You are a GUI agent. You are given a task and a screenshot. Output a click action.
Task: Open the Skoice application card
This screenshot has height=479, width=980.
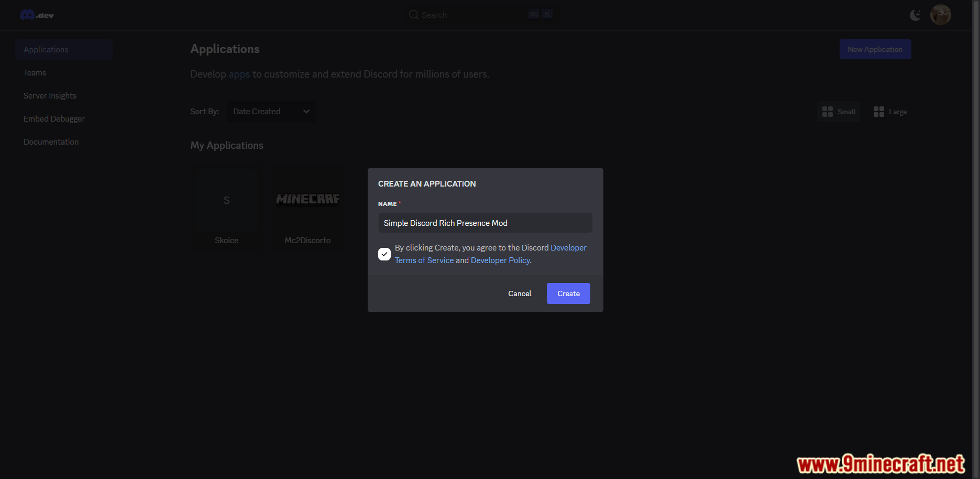click(226, 209)
